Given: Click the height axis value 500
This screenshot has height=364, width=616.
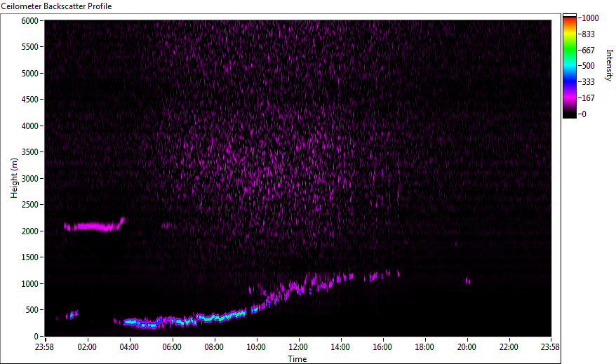Looking at the screenshot, I should pos(32,310).
